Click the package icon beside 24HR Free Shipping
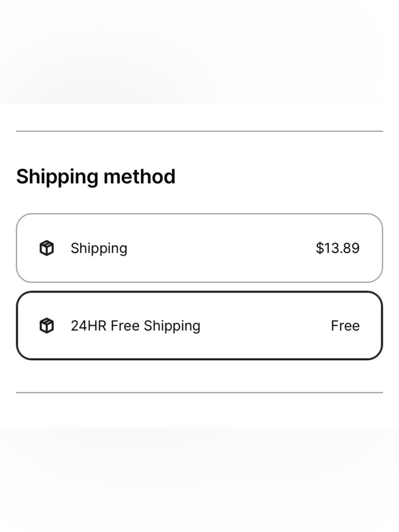The image size is (399, 532). coord(47,325)
